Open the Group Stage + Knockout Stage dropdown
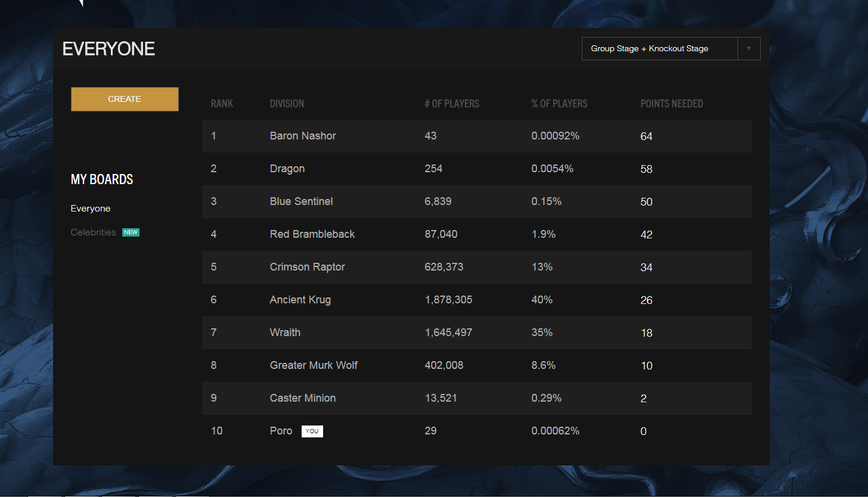Screen dimensions: 868x497 (x=671, y=49)
